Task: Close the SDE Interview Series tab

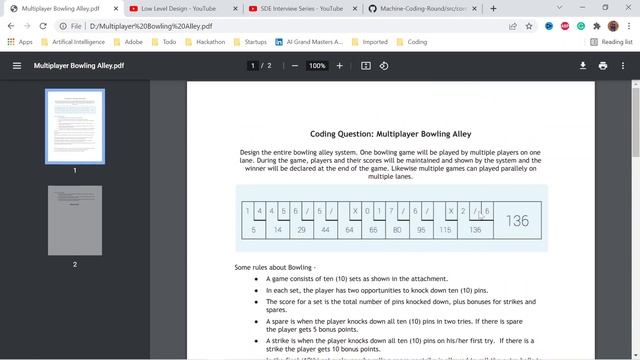Action: [355, 9]
